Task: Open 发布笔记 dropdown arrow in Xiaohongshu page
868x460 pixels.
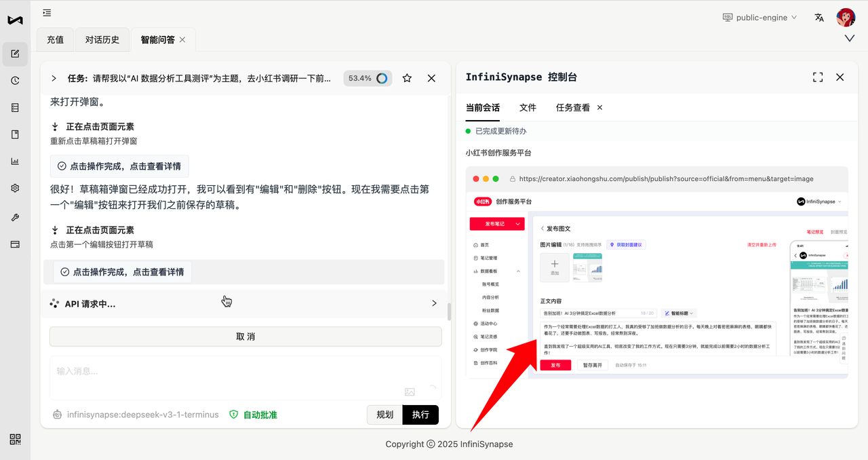Action: (519, 224)
